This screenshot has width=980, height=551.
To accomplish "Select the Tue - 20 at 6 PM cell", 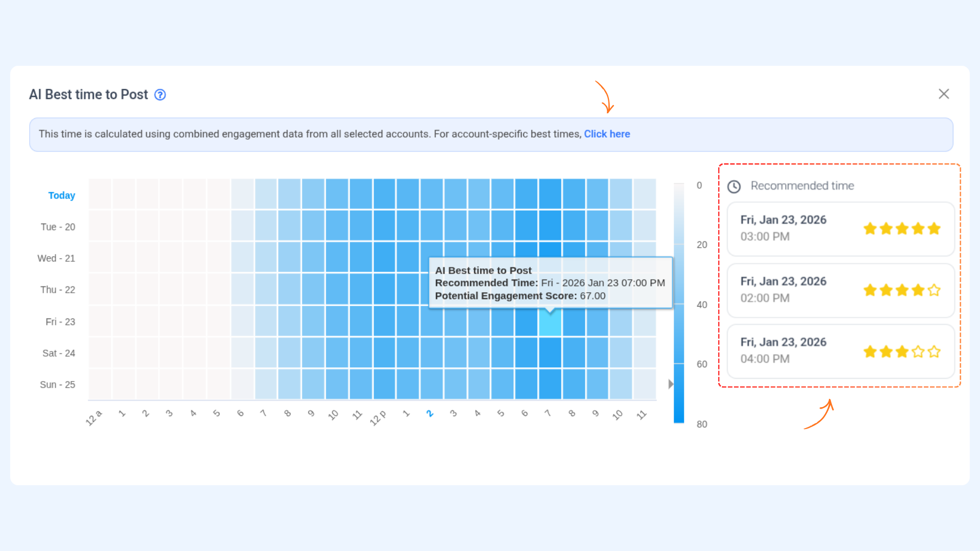I will (x=526, y=226).
